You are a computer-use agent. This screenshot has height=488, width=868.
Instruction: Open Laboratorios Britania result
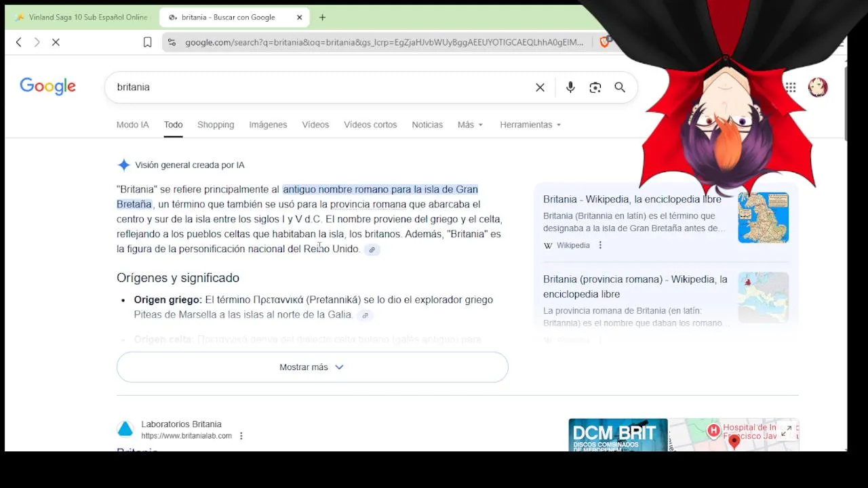click(x=181, y=424)
